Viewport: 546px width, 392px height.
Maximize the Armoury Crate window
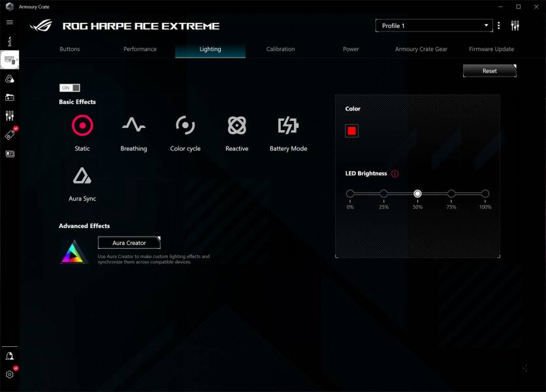pyautogui.click(x=519, y=7)
